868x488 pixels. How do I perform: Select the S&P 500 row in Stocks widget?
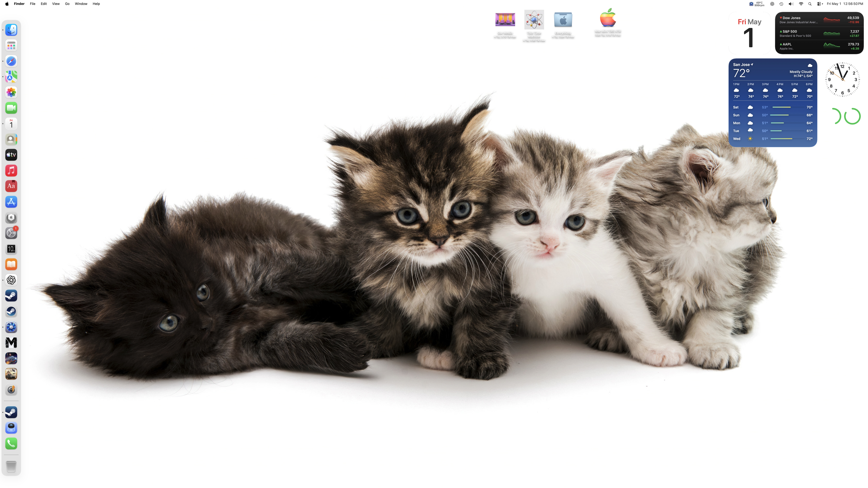pos(819,33)
